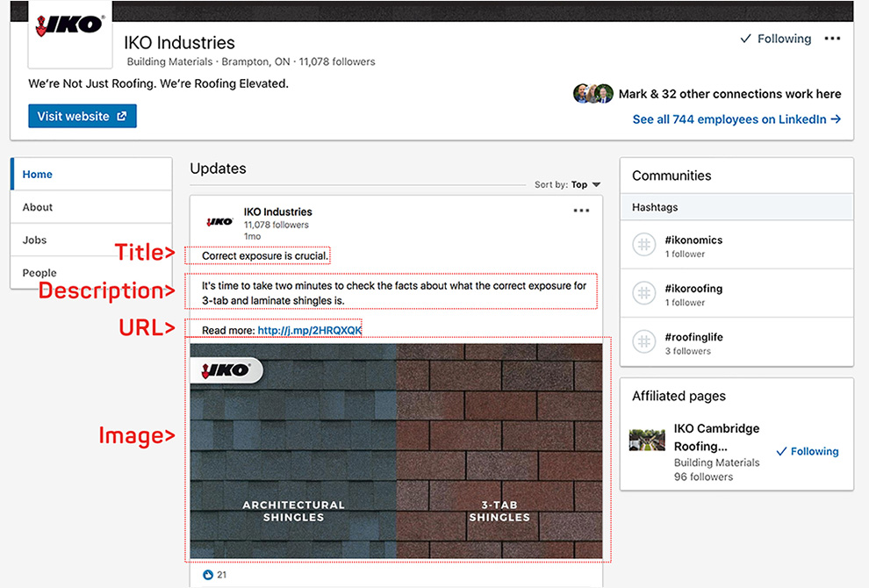Viewport: 869px width, 588px height.
Task: Click the shingles comparison image in the post
Action: click(x=398, y=448)
